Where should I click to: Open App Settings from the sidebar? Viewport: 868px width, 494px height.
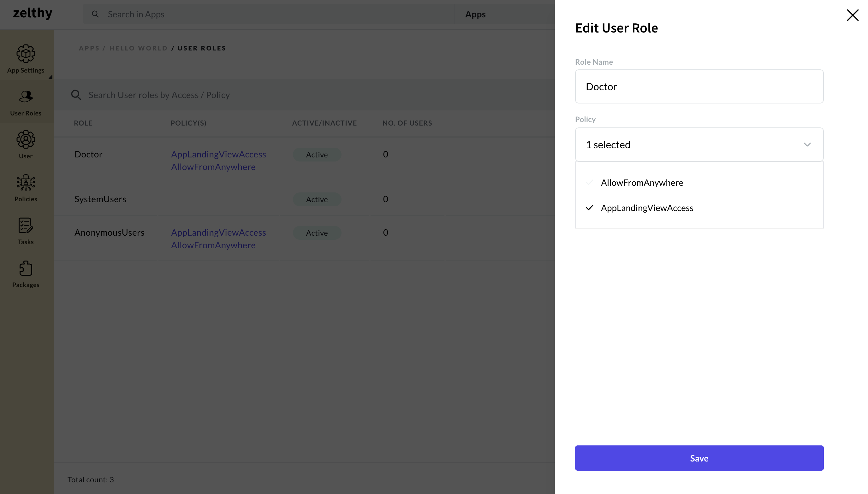click(x=26, y=59)
